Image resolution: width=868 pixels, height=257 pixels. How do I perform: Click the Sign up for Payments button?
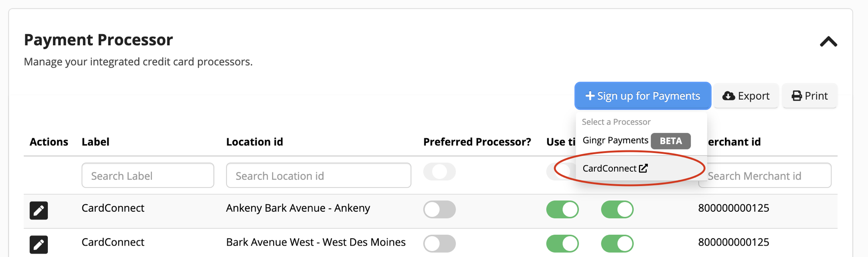(642, 95)
